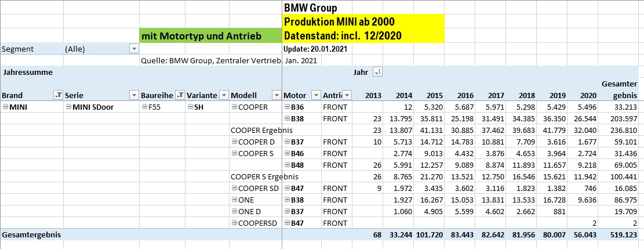Open the Motor column dropdown
This screenshot has height=249, width=644.
click(x=316, y=95)
